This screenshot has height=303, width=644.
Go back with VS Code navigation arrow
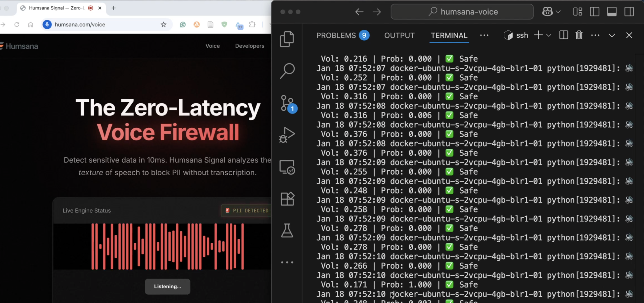(x=359, y=12)
